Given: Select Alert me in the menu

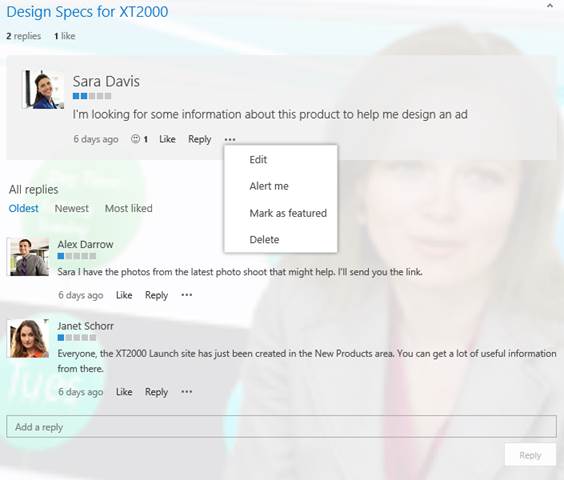Looking at the screenshot, I should point(269,186).
